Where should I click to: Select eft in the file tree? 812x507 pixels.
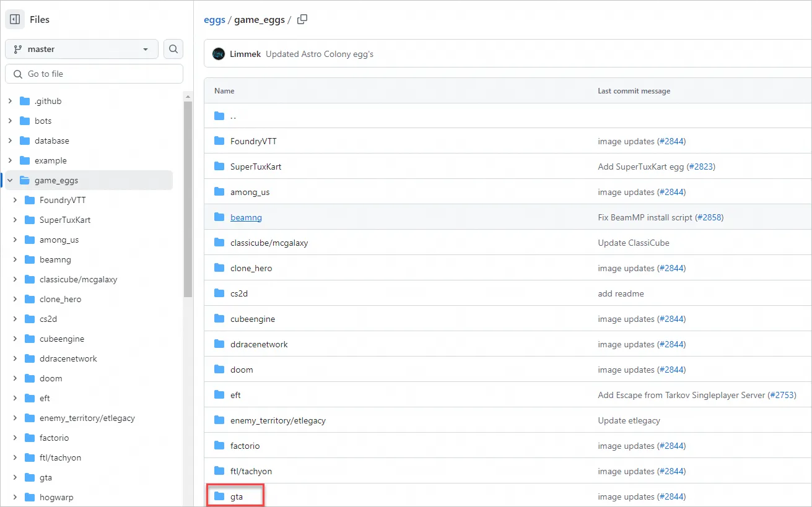[x=45, y=398]
